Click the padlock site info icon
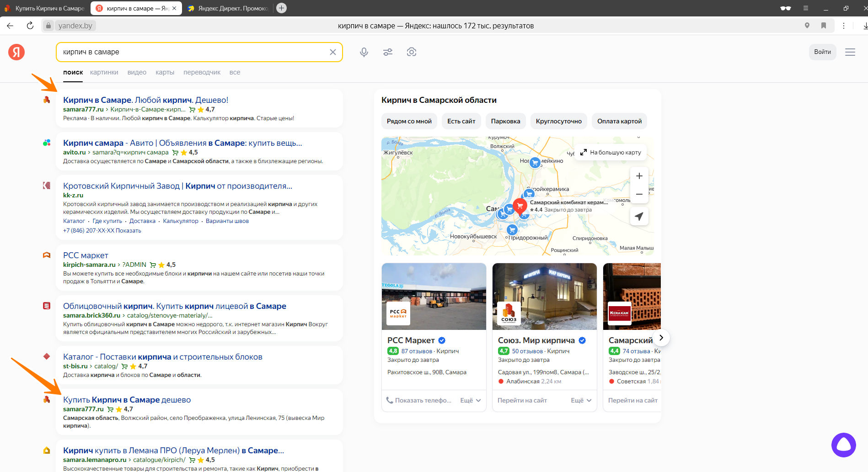 [x=48, y=26]
